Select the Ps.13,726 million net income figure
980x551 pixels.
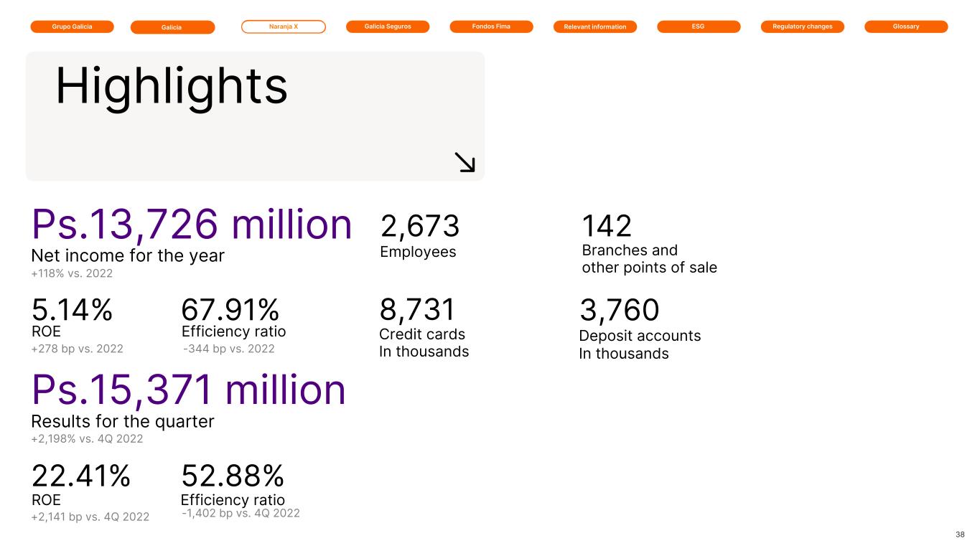click(192, 226)
